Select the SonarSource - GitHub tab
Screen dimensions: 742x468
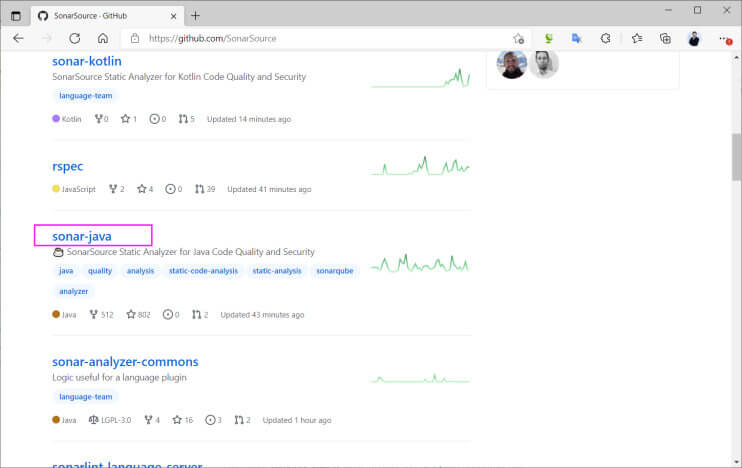coord(107,16)
